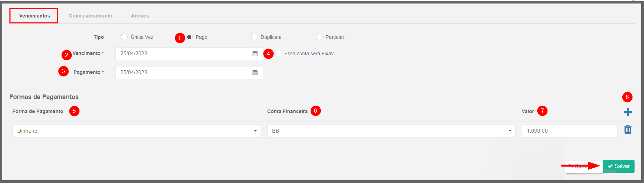Expand the Conta Financeira BB dropdown
Screen dimensions: 644x183
[x=391, y=131]
